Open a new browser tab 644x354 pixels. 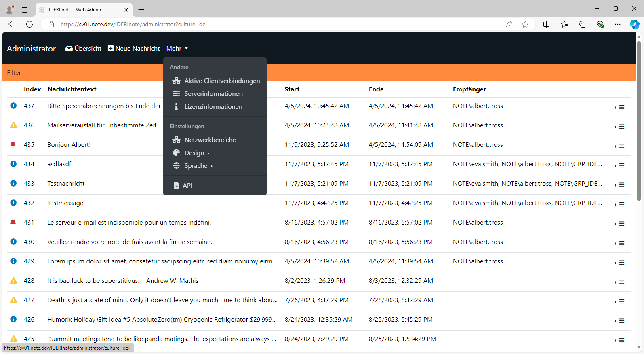click(x=141, y=9)
